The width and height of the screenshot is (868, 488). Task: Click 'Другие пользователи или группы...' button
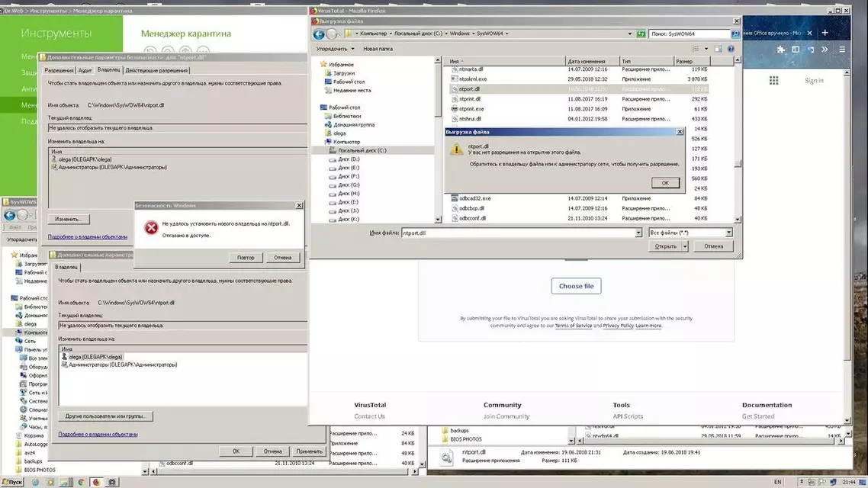pos(105,416)
